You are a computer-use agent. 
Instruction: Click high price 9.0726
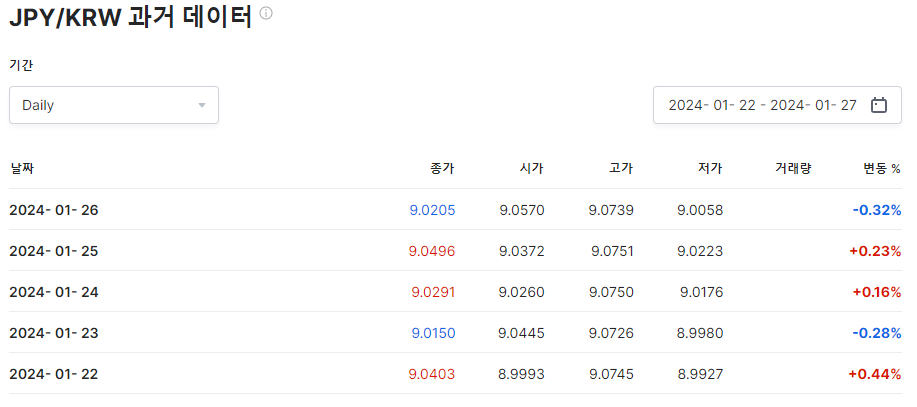tap(611, 333)
